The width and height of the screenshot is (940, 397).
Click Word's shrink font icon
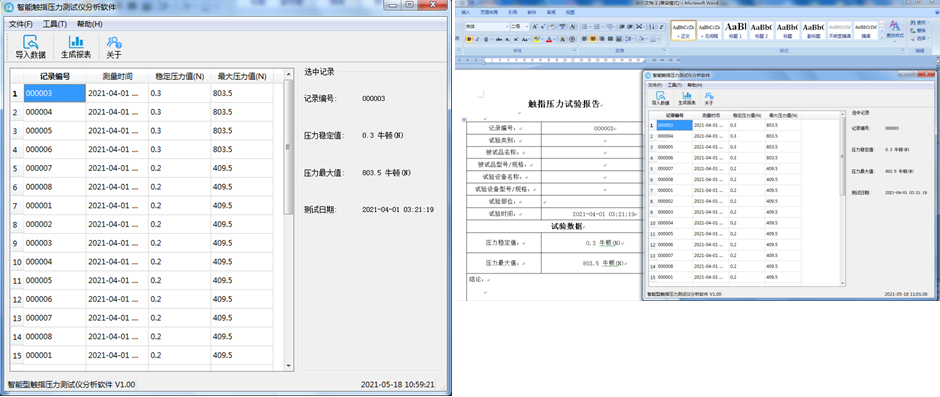click(543, 26)
